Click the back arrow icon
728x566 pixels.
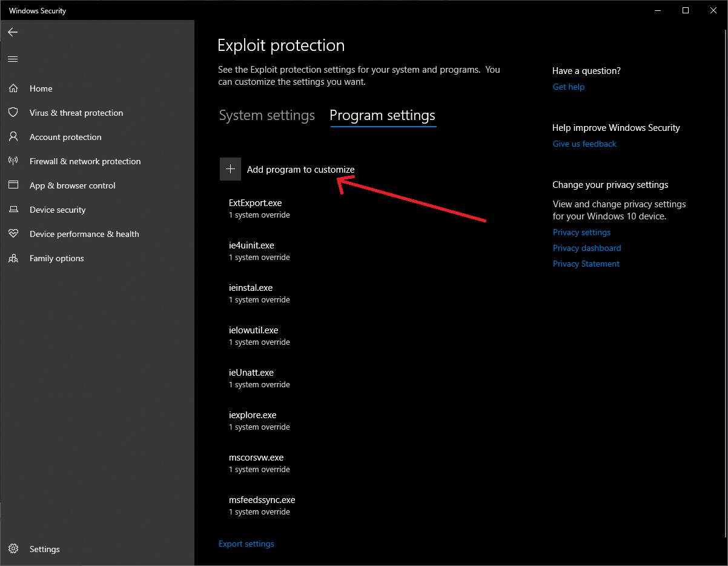[x=13, y=32]
